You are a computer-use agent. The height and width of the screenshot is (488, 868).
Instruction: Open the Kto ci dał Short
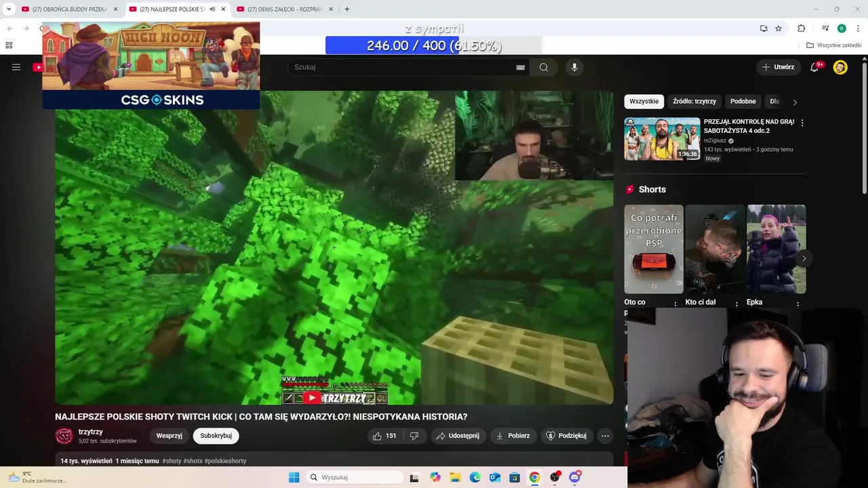point(715,249)
